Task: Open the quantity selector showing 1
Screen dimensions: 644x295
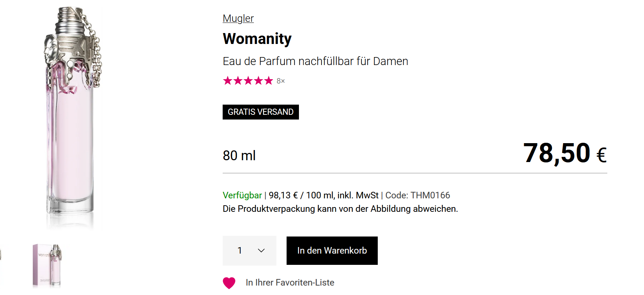Action: (249, 250)
